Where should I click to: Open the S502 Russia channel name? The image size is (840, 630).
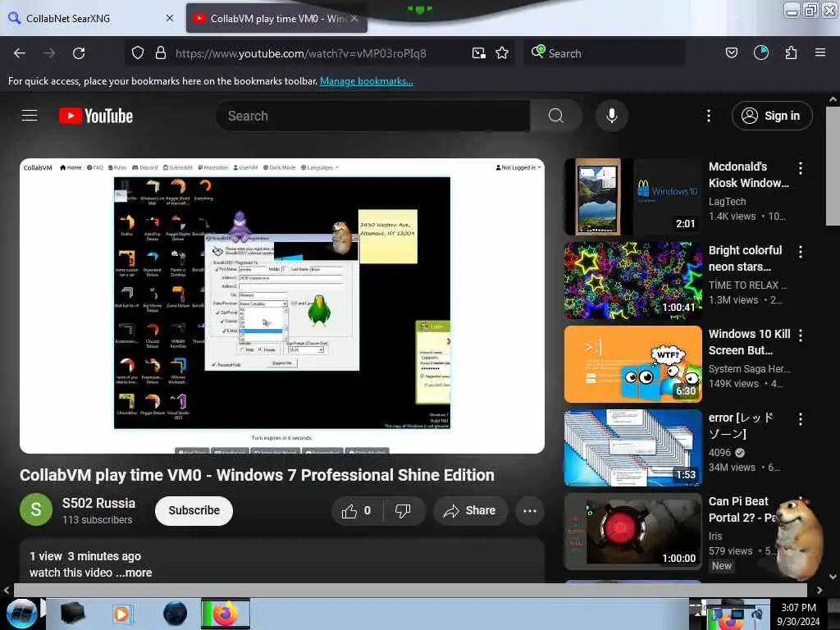98,504
